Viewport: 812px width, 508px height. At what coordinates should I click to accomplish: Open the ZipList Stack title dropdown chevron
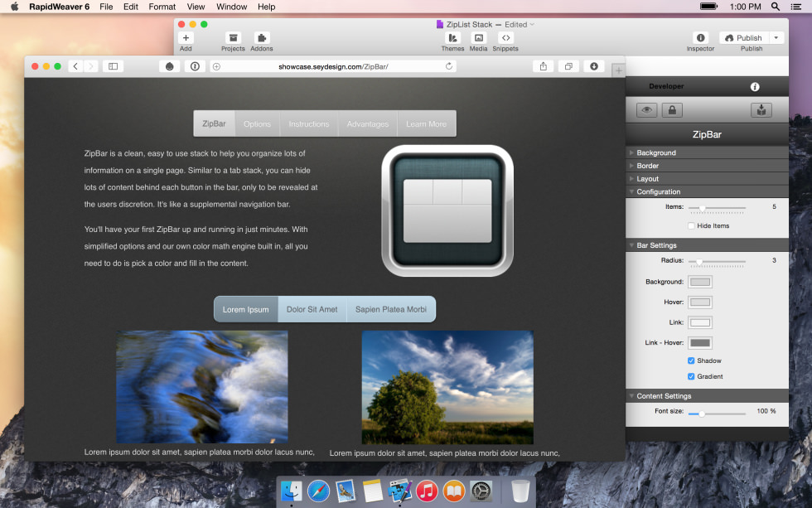coord(532,24)
